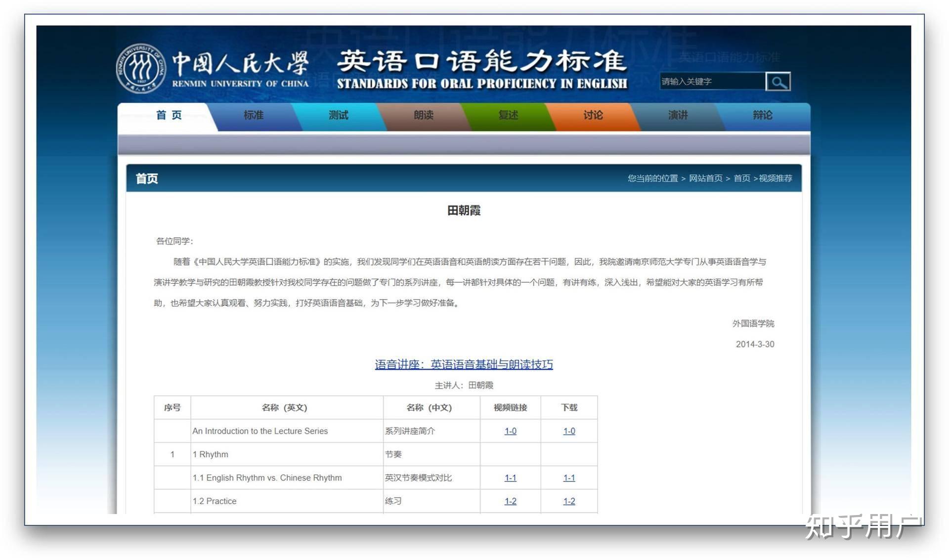This screenshot has height=560, width=949.
Task: Download file 1-1 for English Rhythm comparison
Action: [569, 477]
